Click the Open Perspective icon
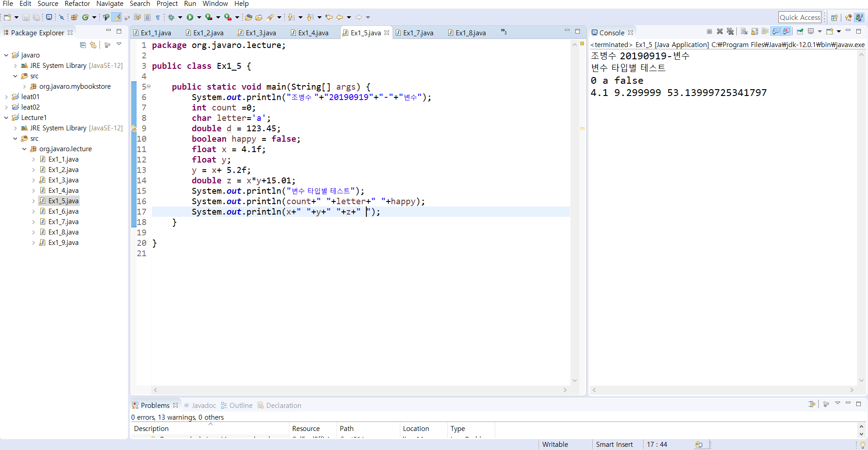The height and width of the screenshot is (450, 868). (x=835, y=17)
